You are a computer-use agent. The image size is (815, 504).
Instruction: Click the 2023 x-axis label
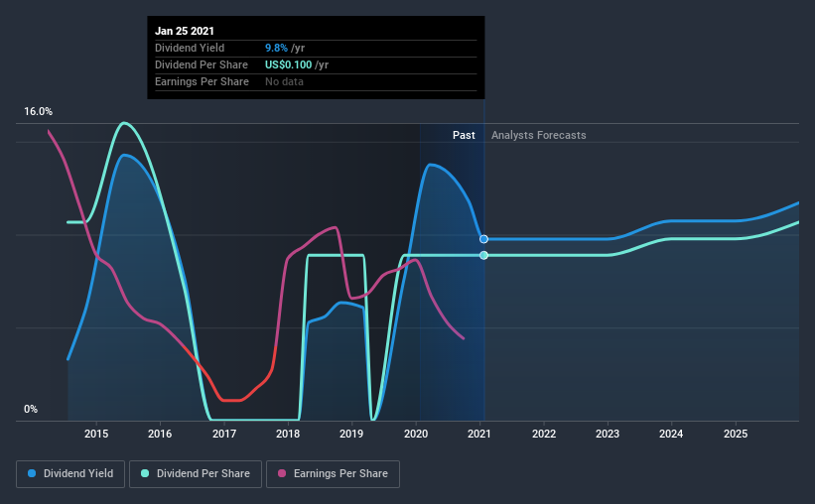pos(608,434)
